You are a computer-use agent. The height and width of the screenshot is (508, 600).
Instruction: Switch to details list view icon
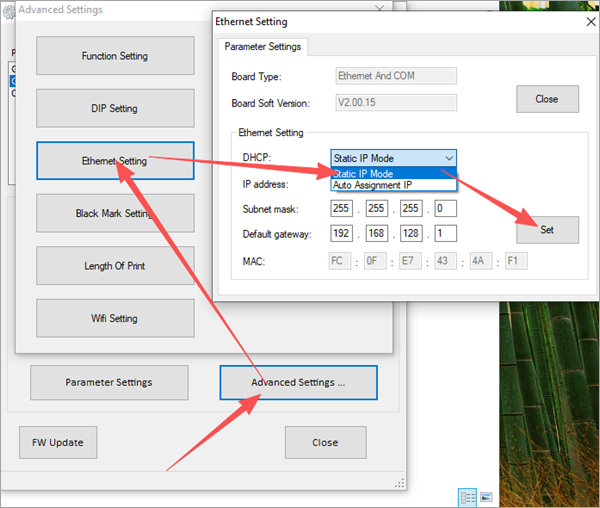click(467, 496)
